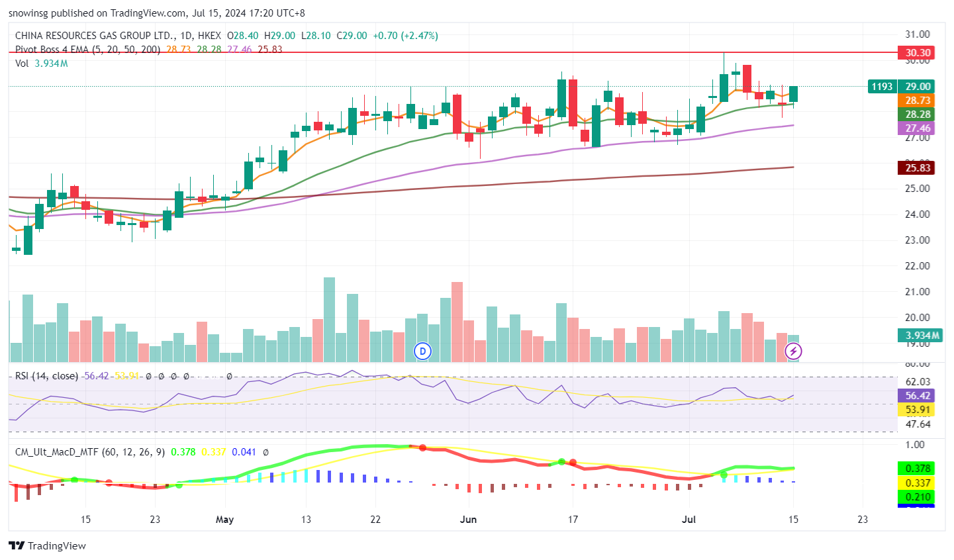Click the 29.00 current price label
The height and width of the screenshot is (560, 954).
point(918,86)
